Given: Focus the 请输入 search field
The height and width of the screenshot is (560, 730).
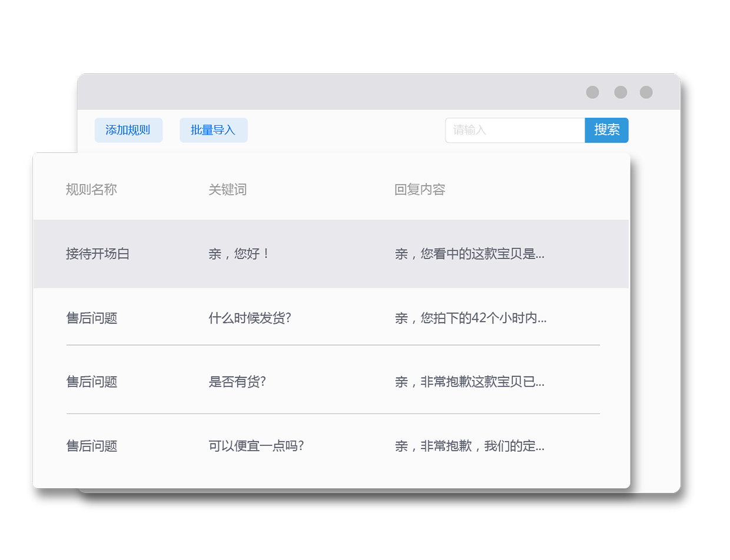Looking at the screenshot, I should [x=515, y=131].
